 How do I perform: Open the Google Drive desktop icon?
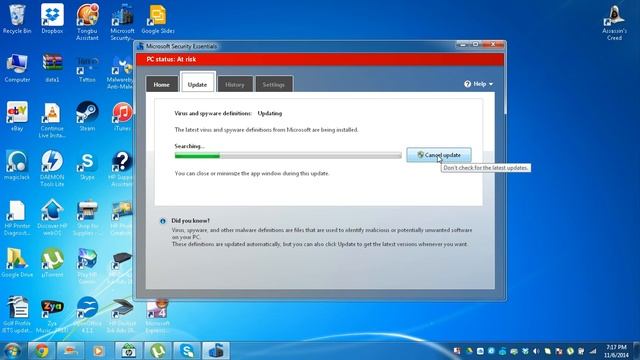(17, 263)
